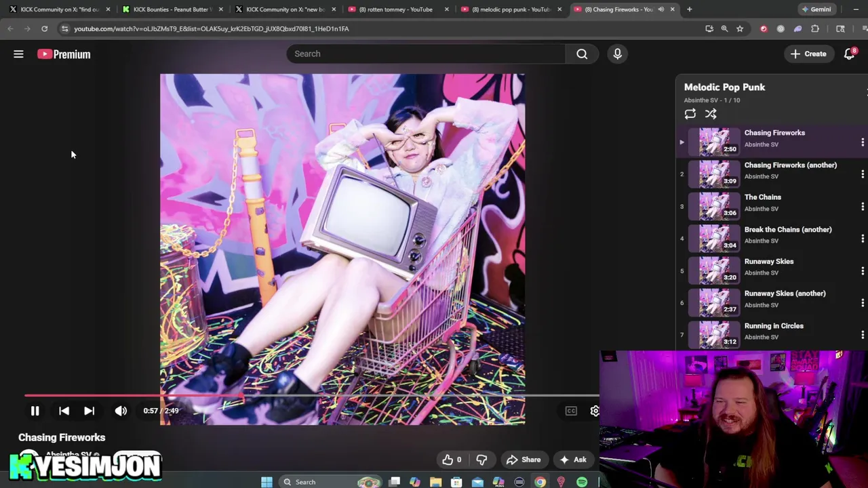Toggle playlist loop mode
The image size is (868, 488).
coord(690,114)
